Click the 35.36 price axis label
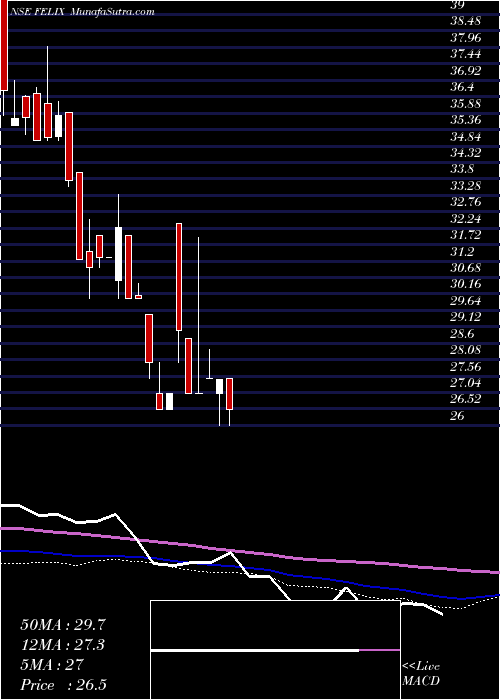The width and height of the screenshot is (500, 700). pyautogui.click(x=466, y=120)
